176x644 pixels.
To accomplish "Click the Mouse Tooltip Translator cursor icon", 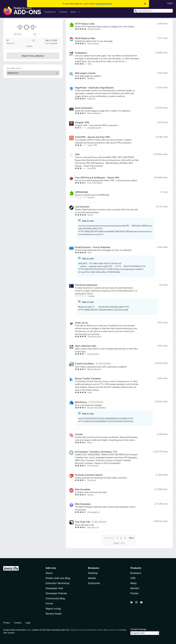I will [71, 379].
